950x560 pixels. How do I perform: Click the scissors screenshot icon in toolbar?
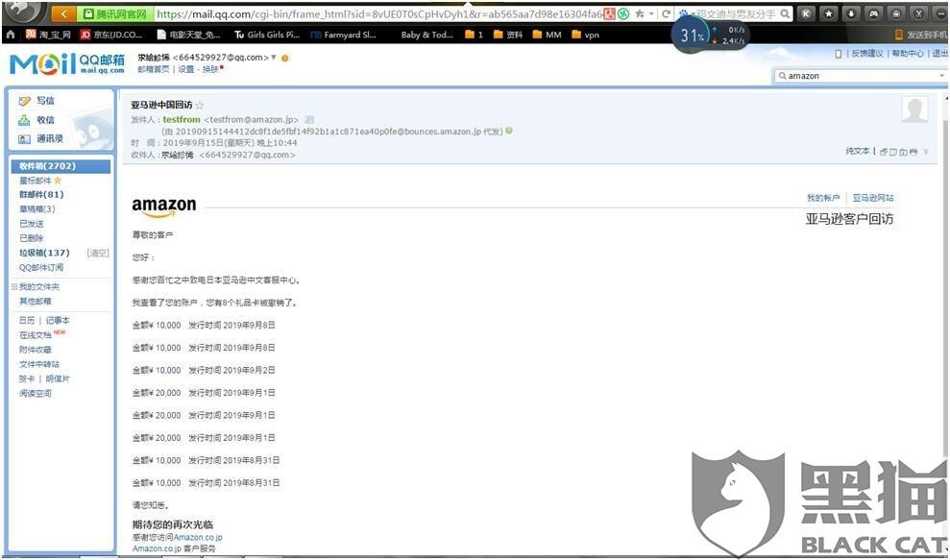919,13
